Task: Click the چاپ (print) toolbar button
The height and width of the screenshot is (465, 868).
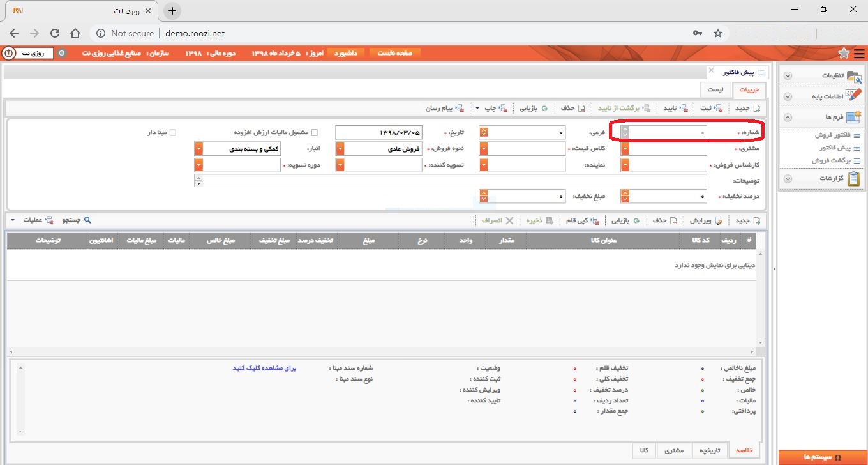Action: 496,108
